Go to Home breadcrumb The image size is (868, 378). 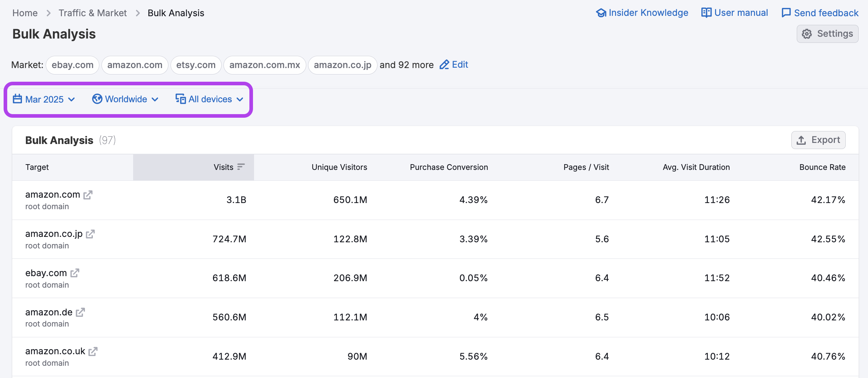tap(25, 13)
